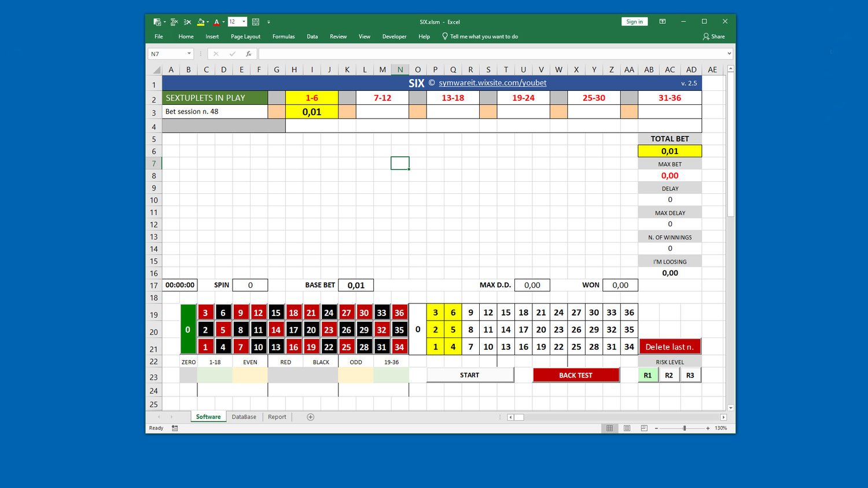Add a new sheet with the plus icon
Screen dimensions: 868x488
[x=310, y=417]
